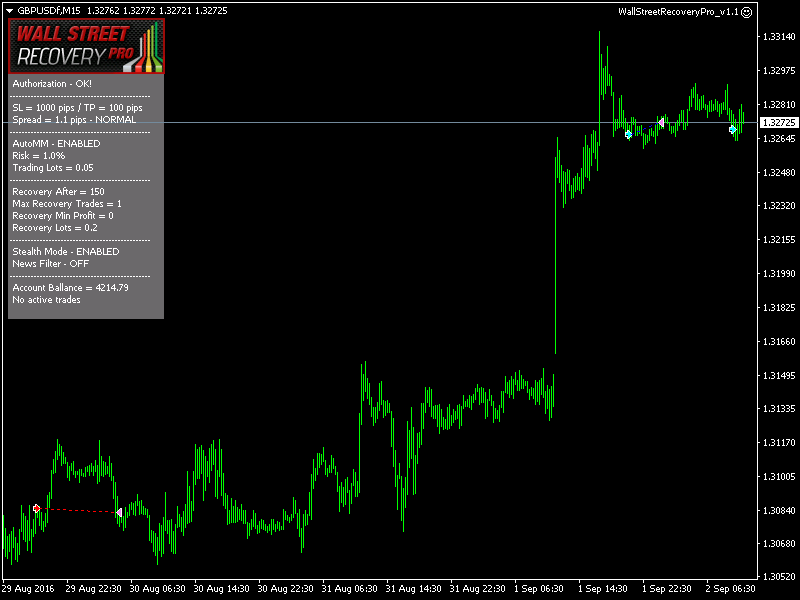Click the current price label 1.32725
Viewport: 800px width, 600px height.
(x=779, y=122)
